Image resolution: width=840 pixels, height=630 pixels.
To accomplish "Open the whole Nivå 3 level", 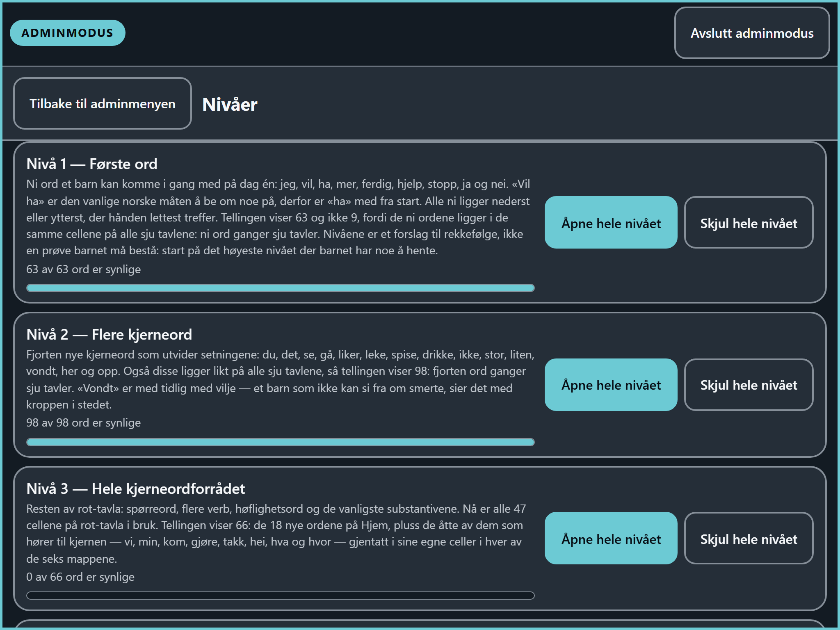I will point(611,538).
